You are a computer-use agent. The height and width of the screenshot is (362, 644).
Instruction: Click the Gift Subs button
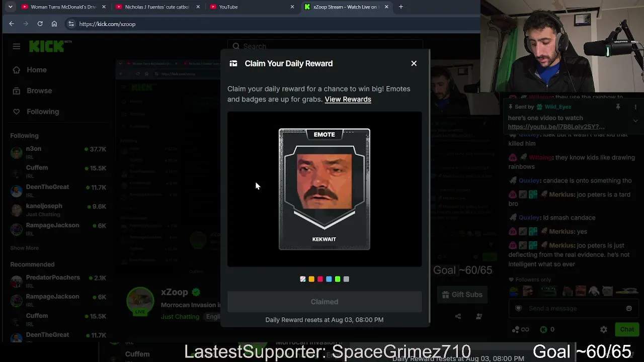click(x=462, y=295)
